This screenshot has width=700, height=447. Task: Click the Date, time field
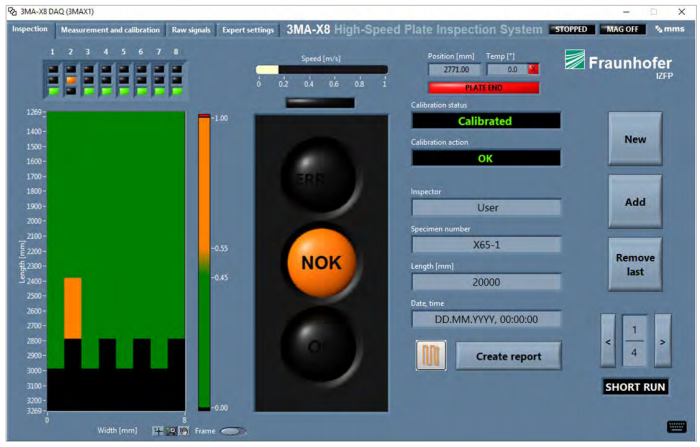486,319
